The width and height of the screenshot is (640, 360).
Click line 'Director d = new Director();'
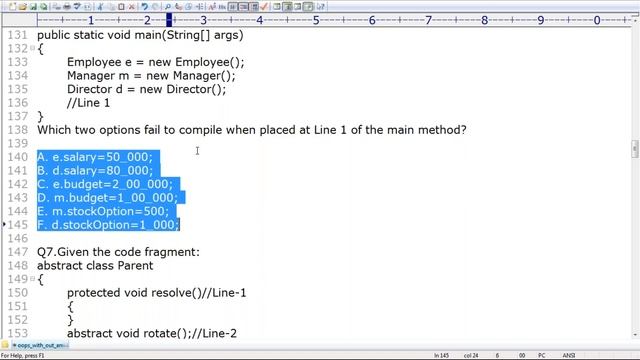[x=147, y=89]
